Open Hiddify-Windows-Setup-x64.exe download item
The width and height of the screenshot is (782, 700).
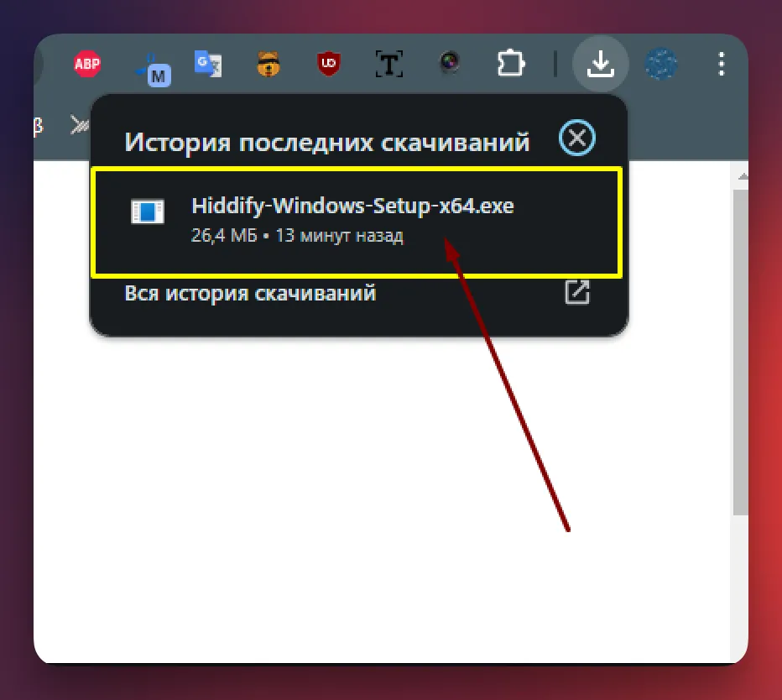(357, 222)
